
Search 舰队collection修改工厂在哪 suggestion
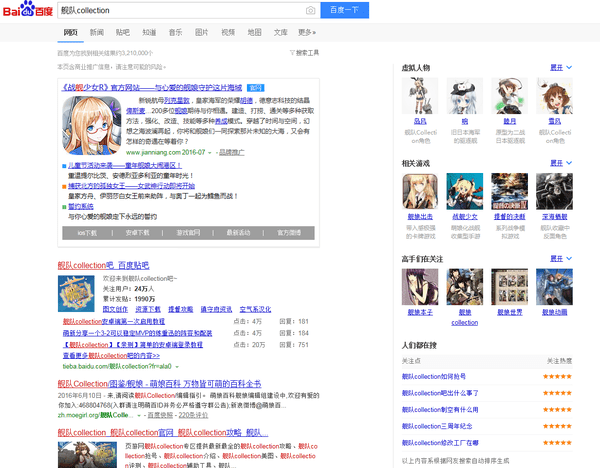coord(440,443)
